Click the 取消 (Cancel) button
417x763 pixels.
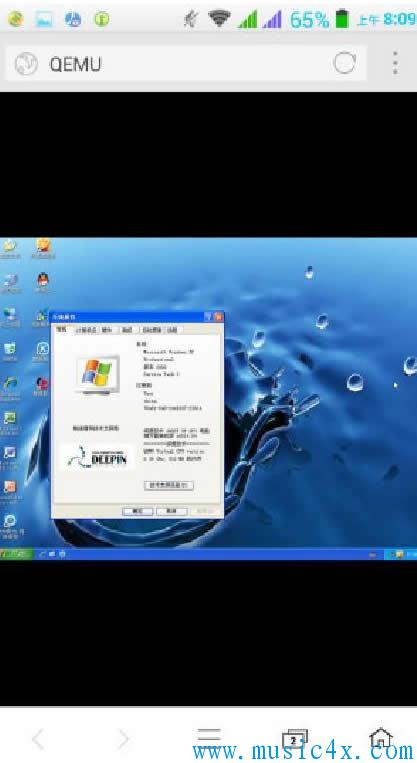pyautogui.click(x=171, y=511)
